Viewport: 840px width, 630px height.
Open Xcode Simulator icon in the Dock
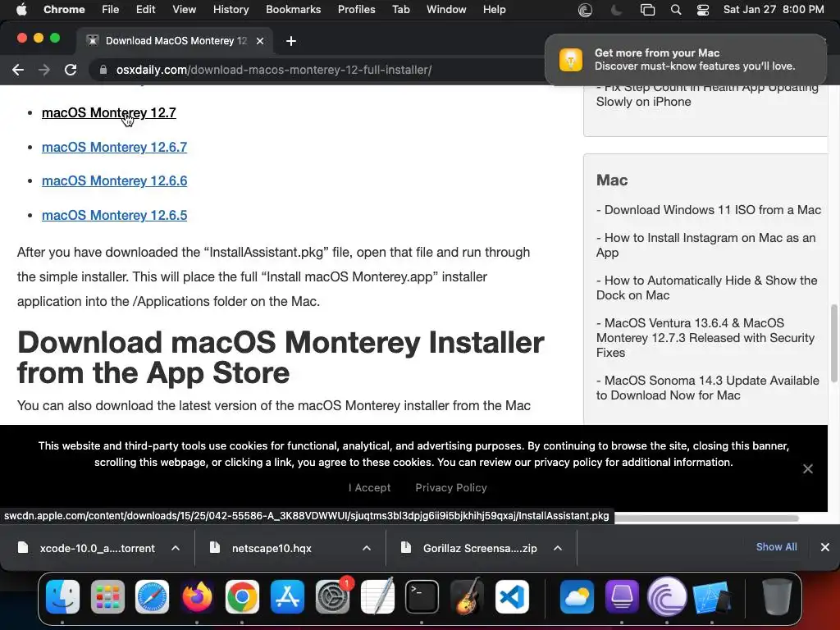point(712,596)
